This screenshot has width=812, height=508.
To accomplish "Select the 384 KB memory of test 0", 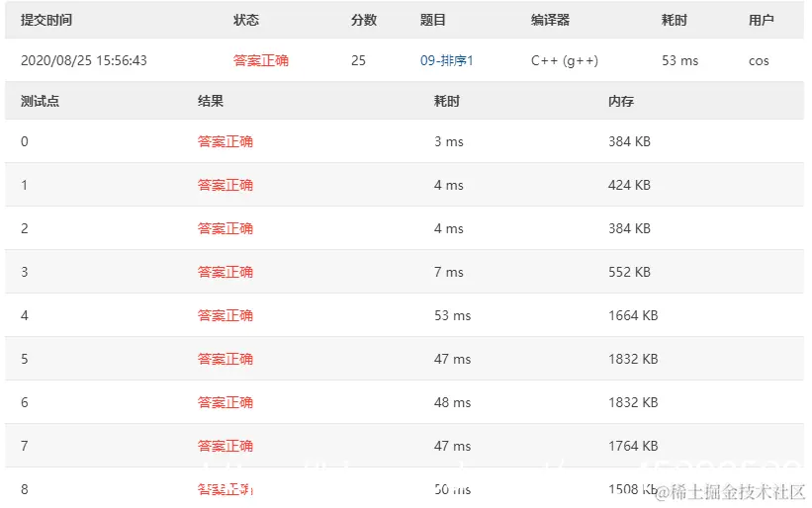I will 629,141.
